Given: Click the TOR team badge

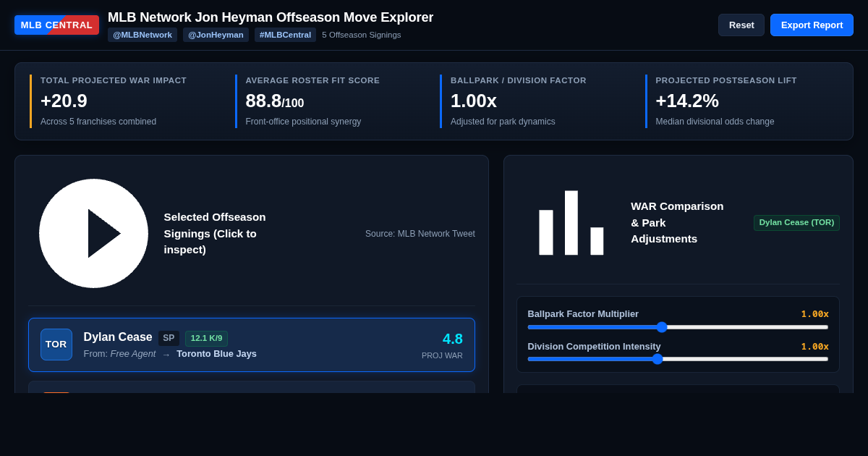Looking at the screenshot, I should click(x=56, y=345).
